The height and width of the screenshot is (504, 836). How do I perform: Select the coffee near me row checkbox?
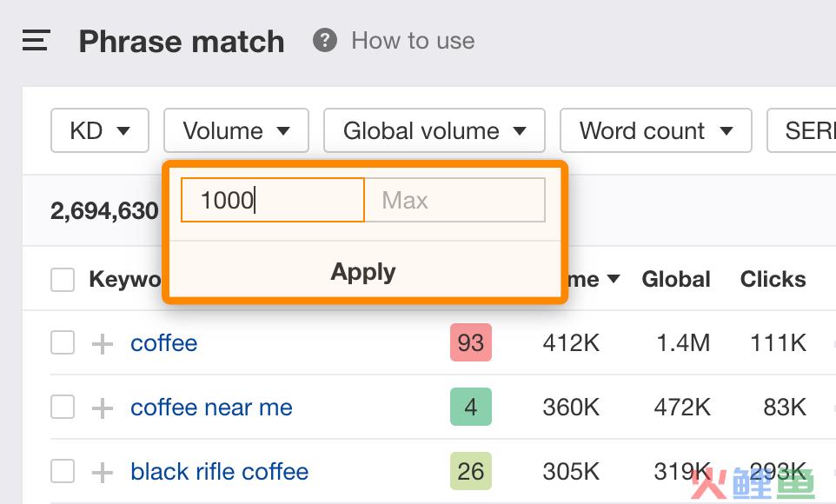(x=63, y=408)
